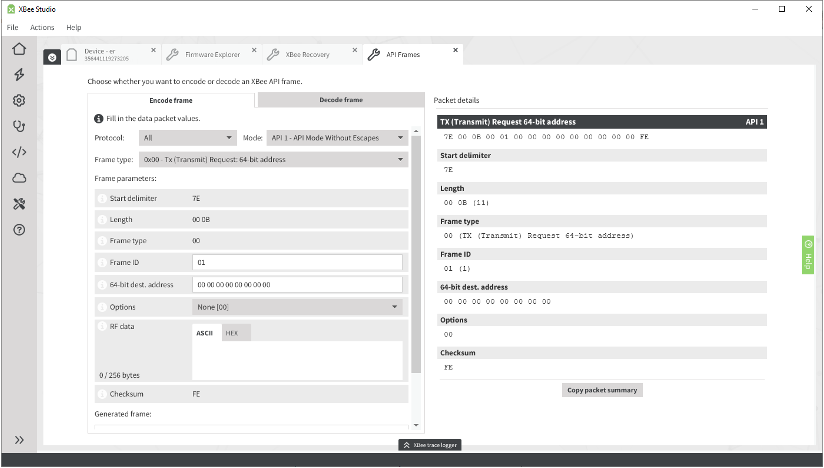Open the Frame type dropdown
Screen dimensions: 824x468
(273, 160)
